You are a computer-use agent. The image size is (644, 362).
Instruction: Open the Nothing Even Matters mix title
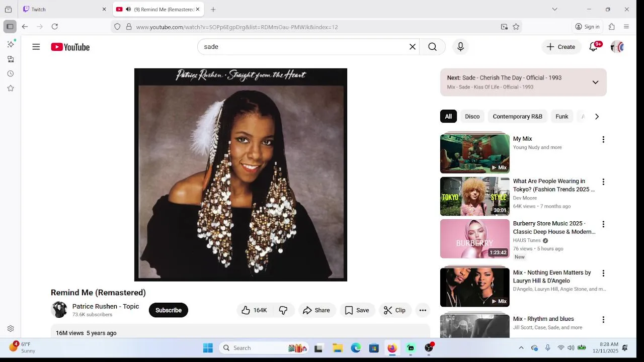click(552, 277)
